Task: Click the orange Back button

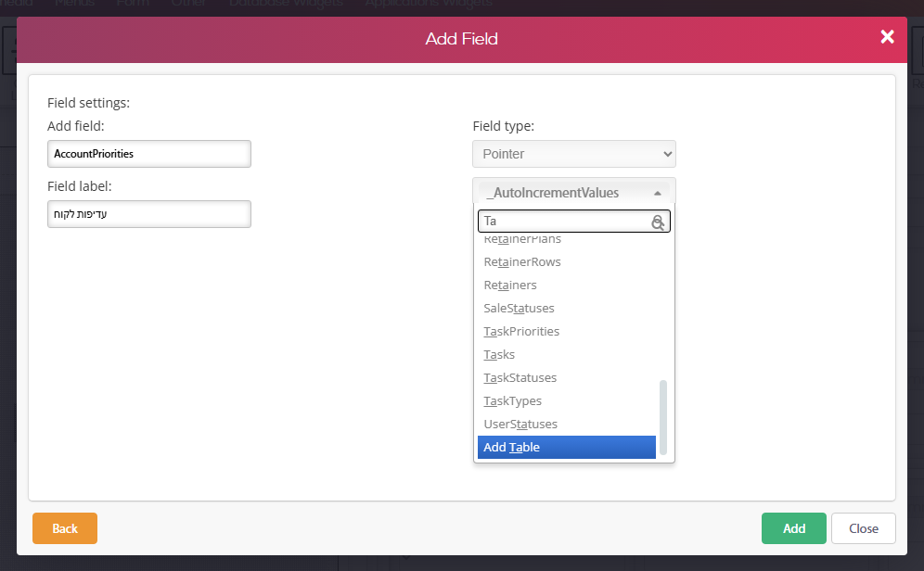Action: pos(65,528)
